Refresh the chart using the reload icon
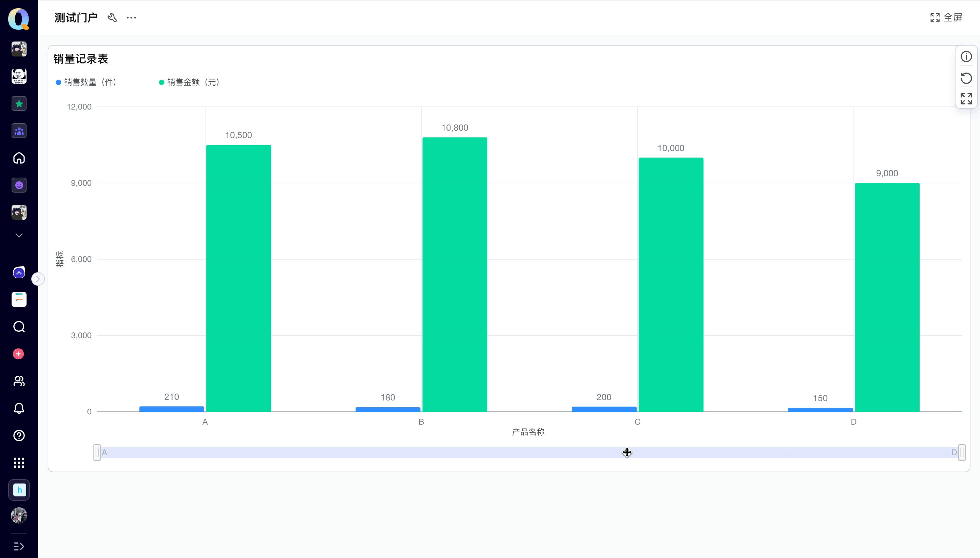This screenshot has height=558, width=980. click(x=966, y=78)
